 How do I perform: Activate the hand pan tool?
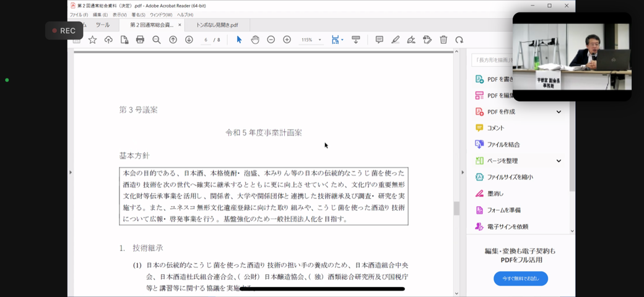coord(255,40)
